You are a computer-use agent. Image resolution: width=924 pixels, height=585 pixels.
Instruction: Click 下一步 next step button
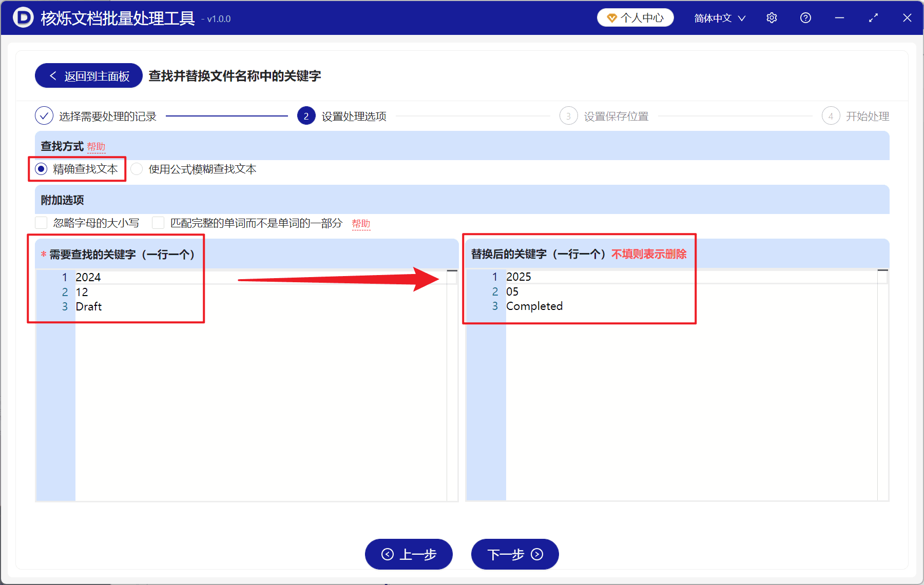(x=515, y=554)
